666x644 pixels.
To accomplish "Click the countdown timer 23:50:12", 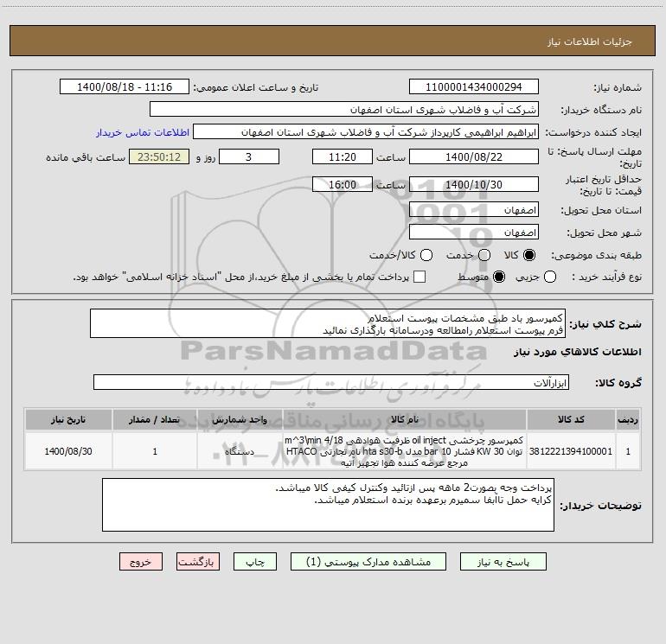I will click(159, 156).
